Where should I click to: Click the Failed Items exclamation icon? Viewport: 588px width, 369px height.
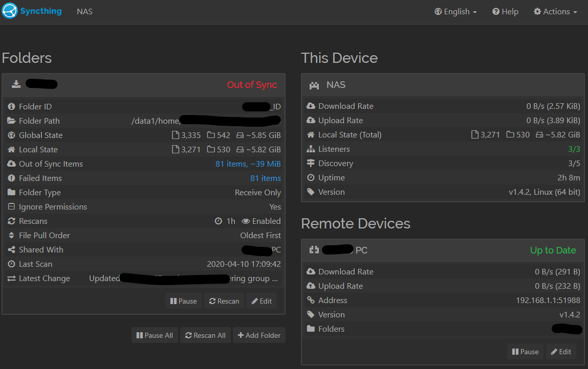click(x=12, y=178)
